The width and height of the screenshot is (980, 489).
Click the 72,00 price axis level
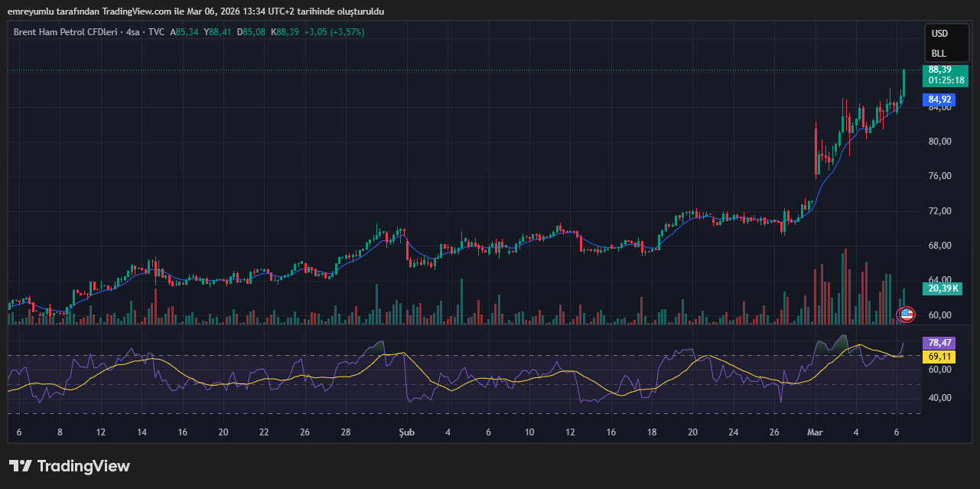(x=939, y=211)
